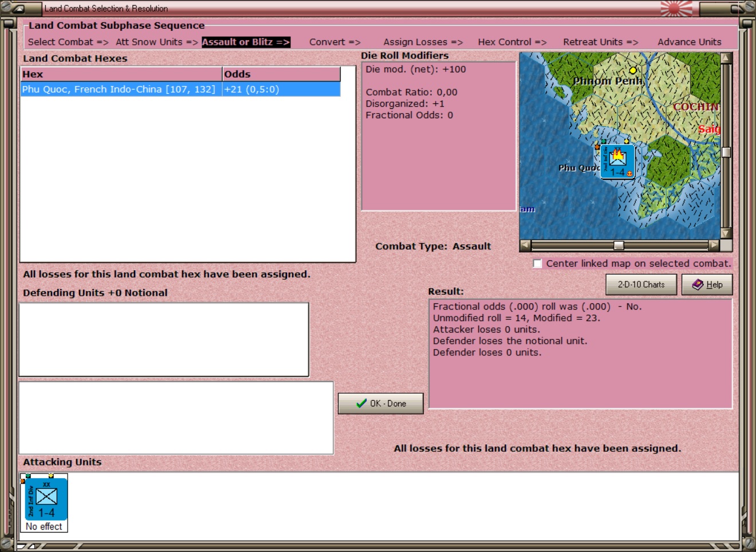The image size is (756, 552).
Task: Open the 2-D-10 Charts
Action: (x=641, y=284)
